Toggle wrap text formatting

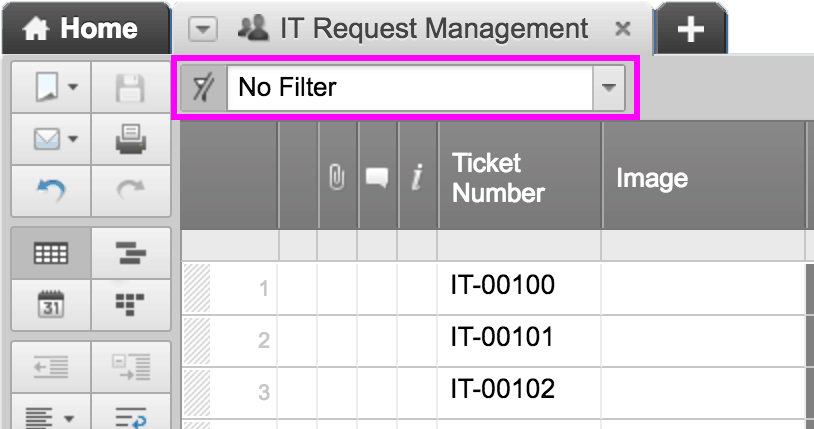pos(131,414)
